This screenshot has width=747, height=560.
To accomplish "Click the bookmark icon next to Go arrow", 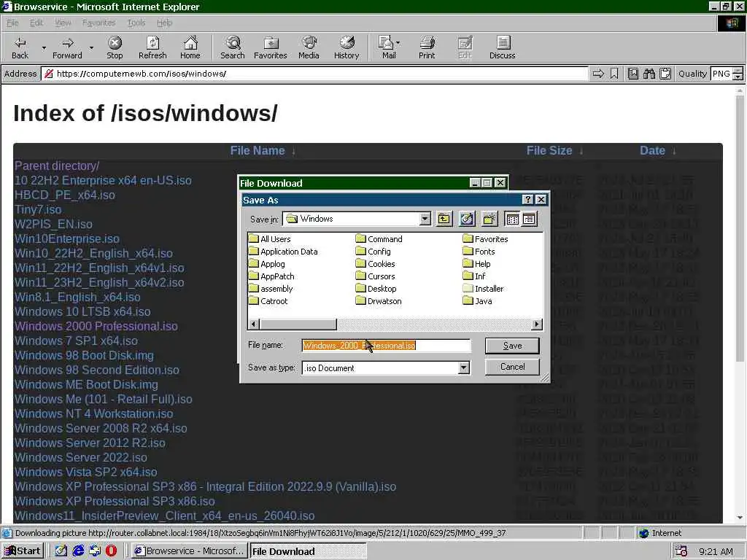I will tap(614, 74).
